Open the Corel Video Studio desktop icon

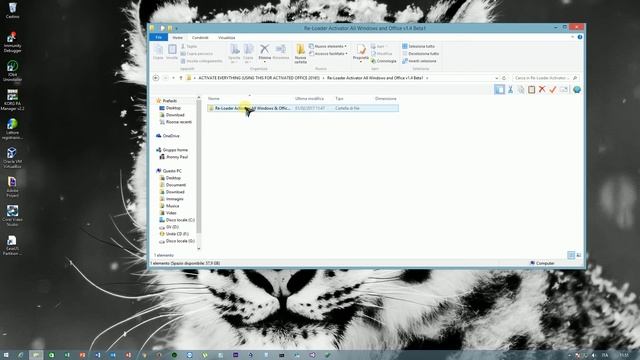tap(12, 216)
